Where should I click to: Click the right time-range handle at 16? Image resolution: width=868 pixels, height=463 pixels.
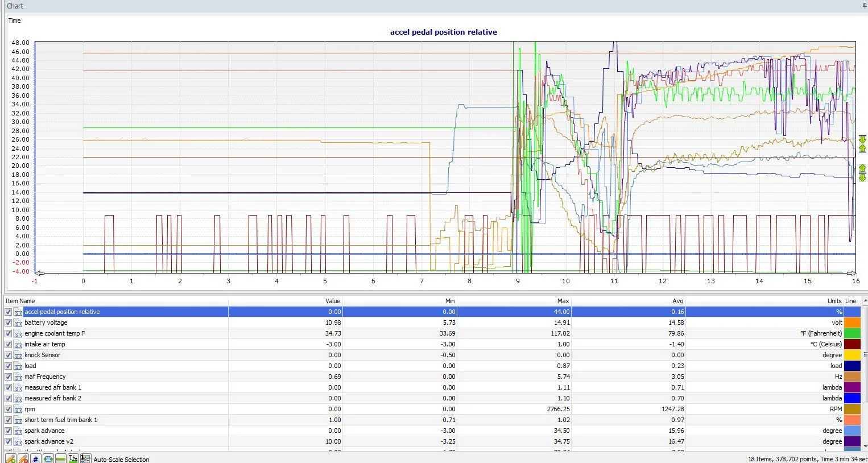[x=852, y=273]
